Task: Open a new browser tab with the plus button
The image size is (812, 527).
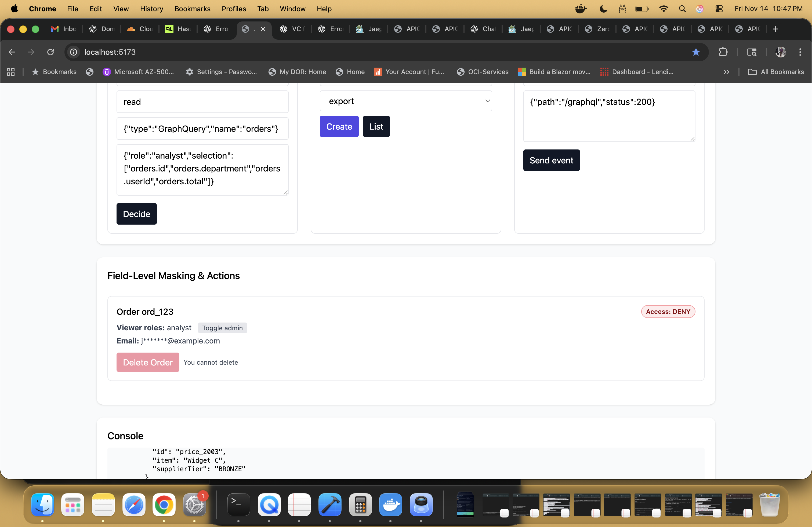Action: tap(775, 29)
